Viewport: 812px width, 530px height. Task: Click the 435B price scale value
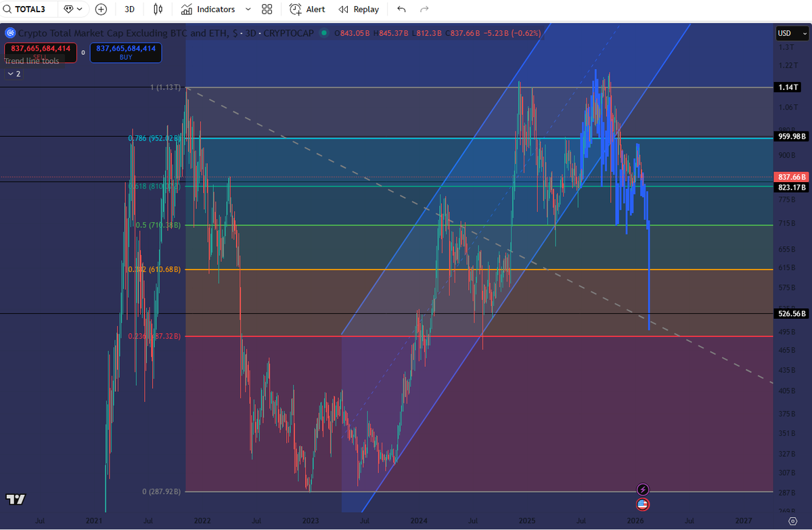786,370
